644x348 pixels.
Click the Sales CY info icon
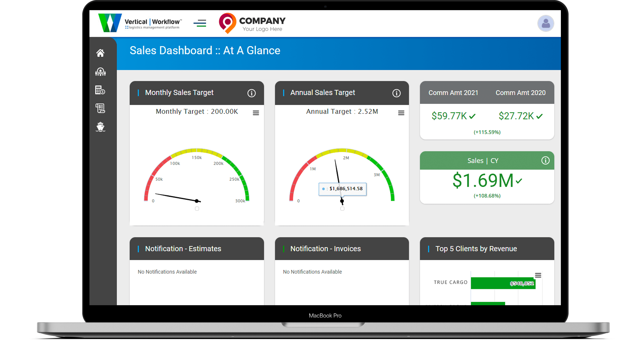click(545, 161)
